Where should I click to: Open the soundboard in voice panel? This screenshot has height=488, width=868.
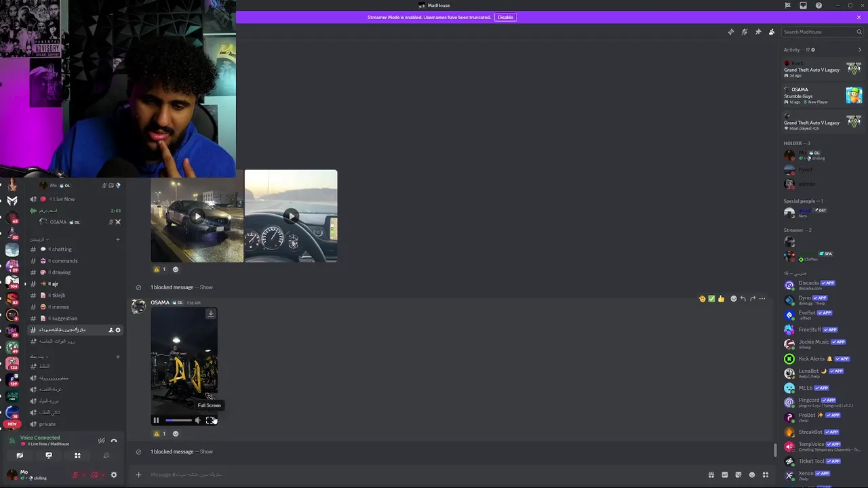(106, 455)
